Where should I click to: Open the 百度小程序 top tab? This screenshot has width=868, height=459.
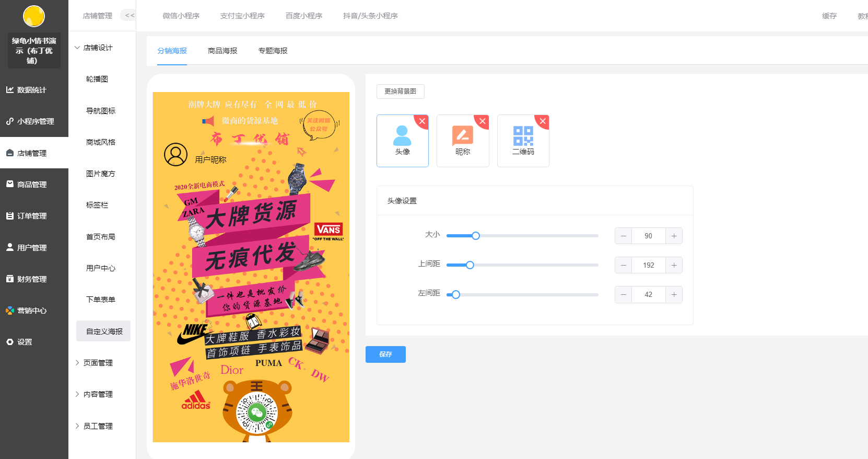[304, 16]
